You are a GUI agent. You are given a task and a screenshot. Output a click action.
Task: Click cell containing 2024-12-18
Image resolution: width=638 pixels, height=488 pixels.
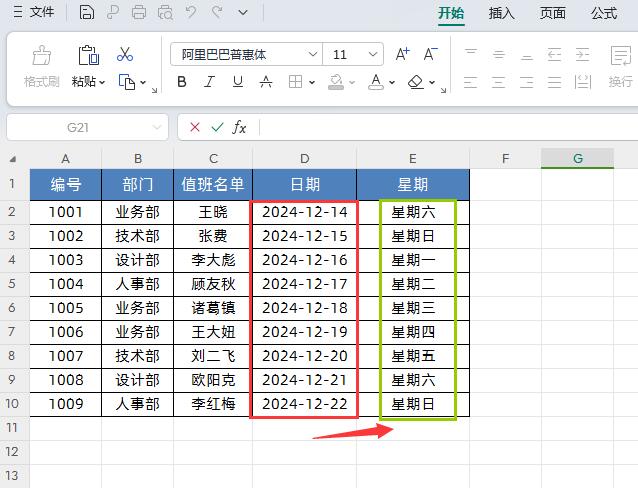[x=304, y=308]
